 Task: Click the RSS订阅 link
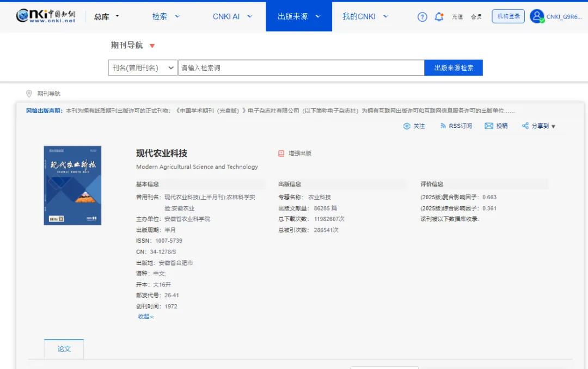click(461, 126)
